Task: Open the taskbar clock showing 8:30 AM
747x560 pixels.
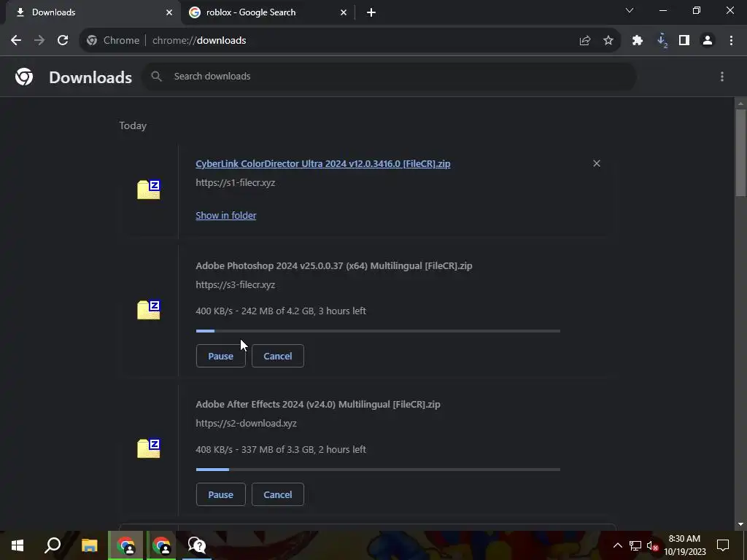Action: (684, 545)
